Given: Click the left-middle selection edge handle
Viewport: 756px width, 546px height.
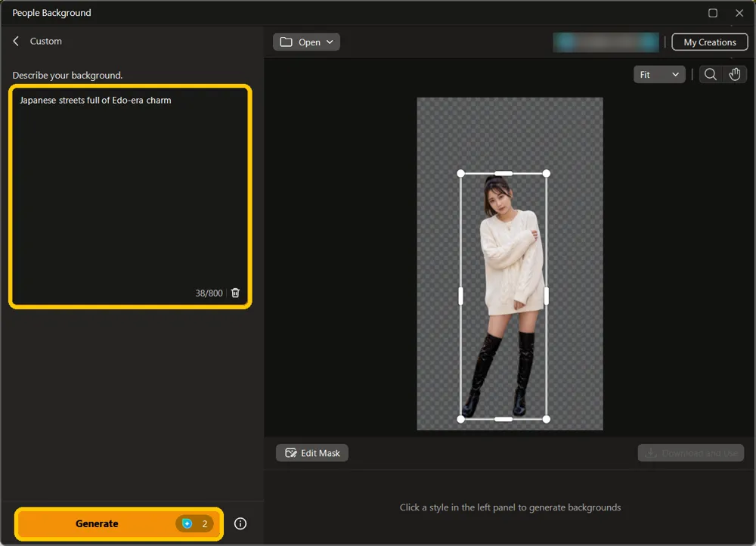Looking at the screenshot, I should [461, 296].
